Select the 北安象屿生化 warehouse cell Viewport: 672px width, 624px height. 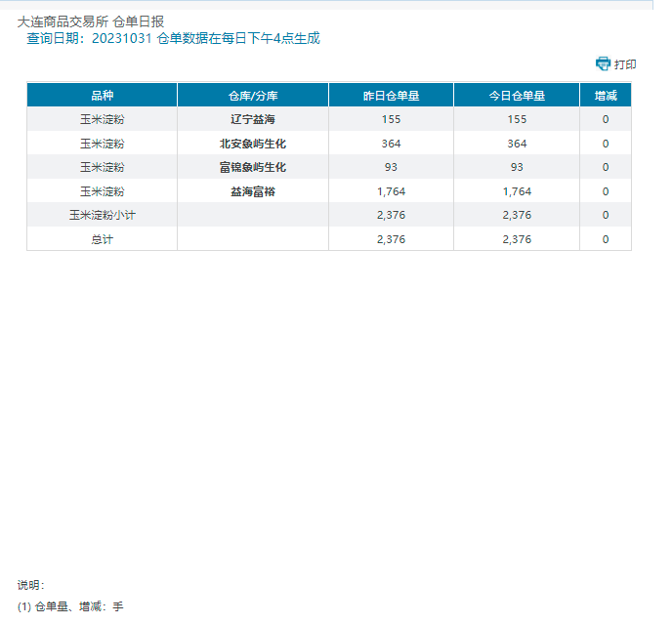(x=253, y=144)
